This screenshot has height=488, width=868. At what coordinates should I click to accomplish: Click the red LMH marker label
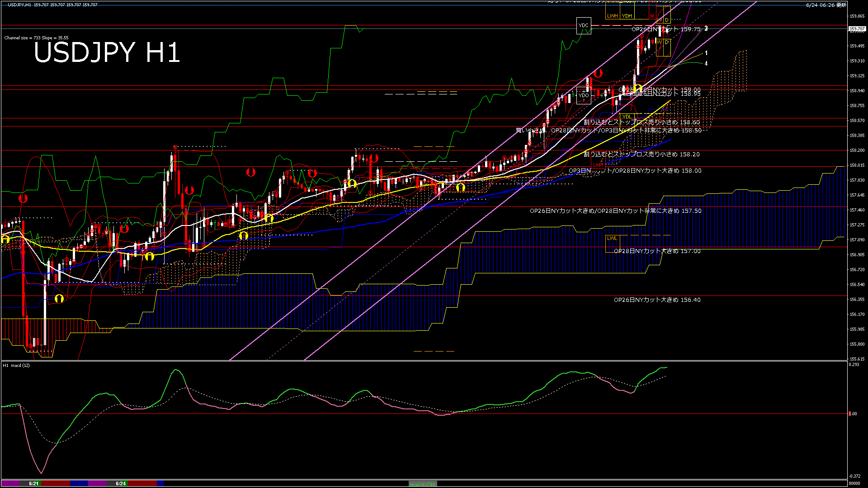point(598,165)
